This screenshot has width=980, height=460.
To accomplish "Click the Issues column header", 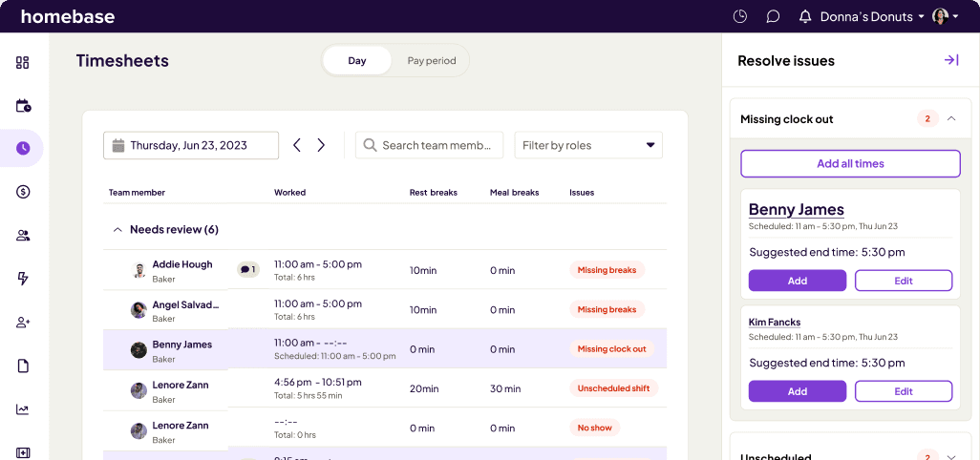I will (x=582, y=192).
